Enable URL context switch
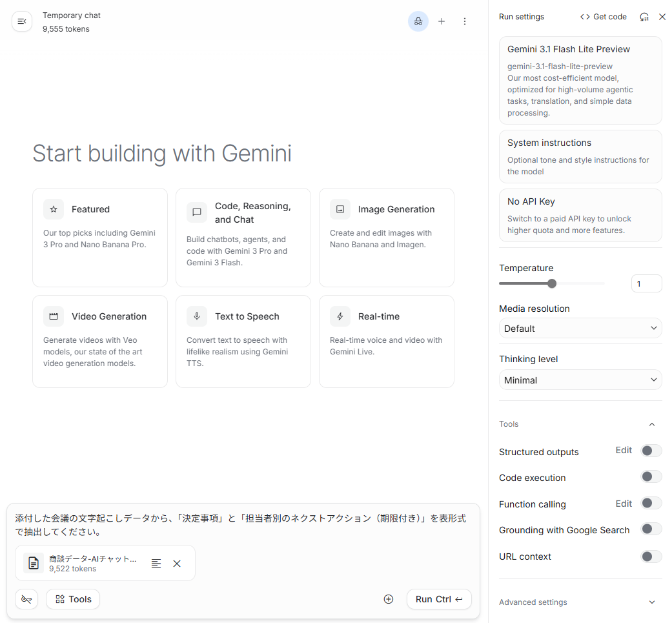This screenshot has height=623, width=672. pos(651,557)
